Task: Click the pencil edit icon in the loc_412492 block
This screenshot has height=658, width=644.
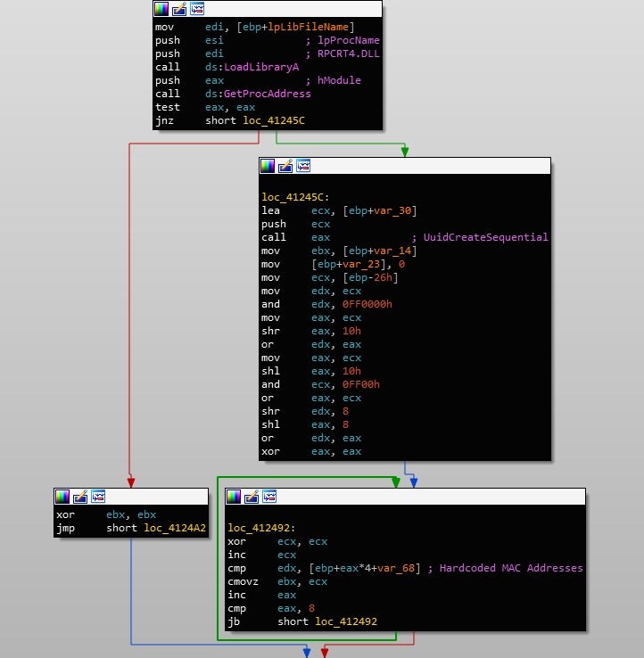Action: [252, 497]
